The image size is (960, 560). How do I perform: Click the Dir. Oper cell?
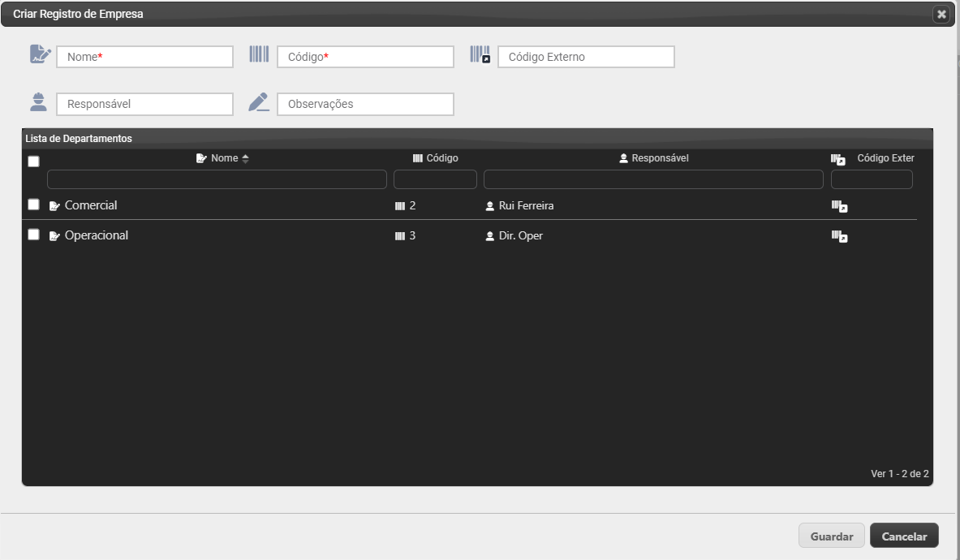[520, 236]
